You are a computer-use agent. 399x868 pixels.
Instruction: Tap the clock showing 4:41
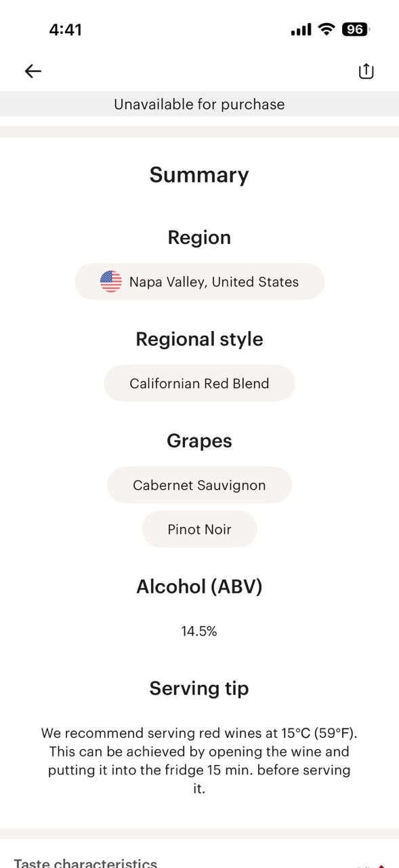64,29
